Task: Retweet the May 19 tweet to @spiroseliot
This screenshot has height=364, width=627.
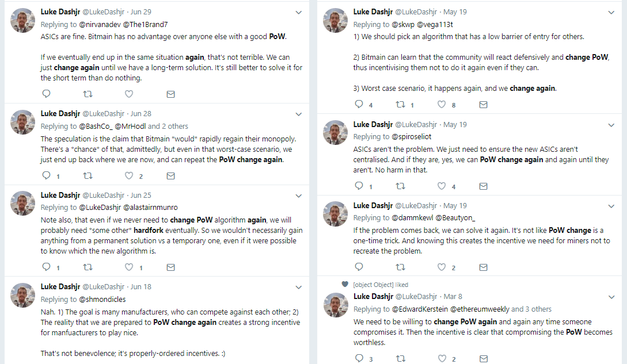Action: tap(401, 186)
